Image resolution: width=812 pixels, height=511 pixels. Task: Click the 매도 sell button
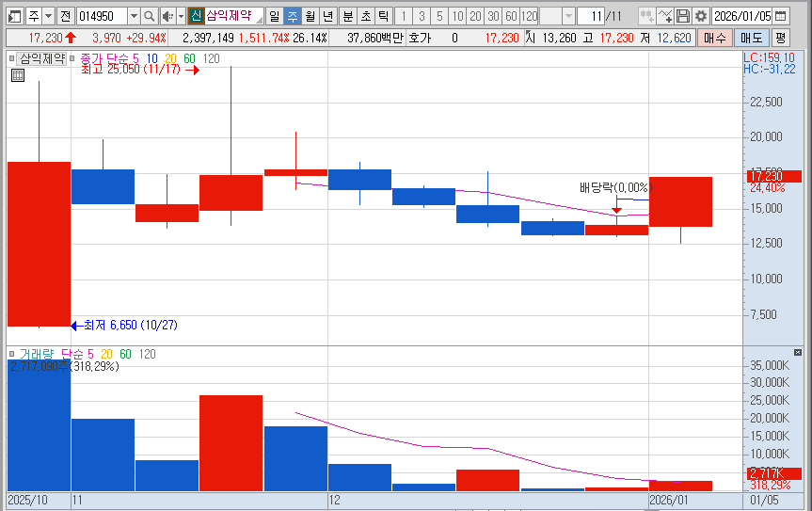pyautogui.click(x=751, y=38)
